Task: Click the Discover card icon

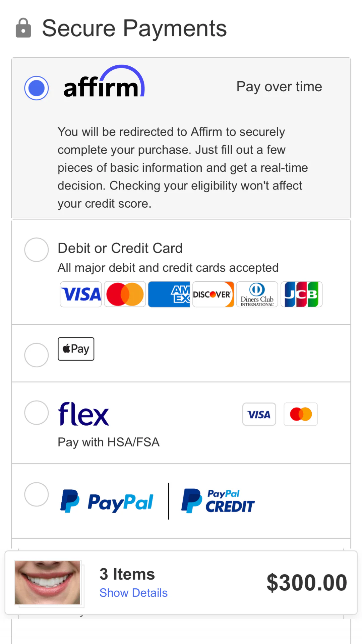Action: [213, 294]
